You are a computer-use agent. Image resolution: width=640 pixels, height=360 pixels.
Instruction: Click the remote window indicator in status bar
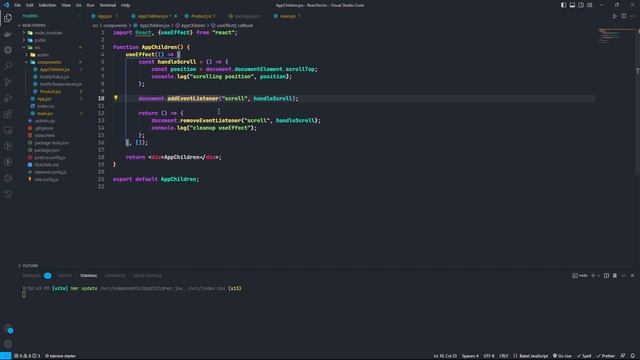pos(5,356)
